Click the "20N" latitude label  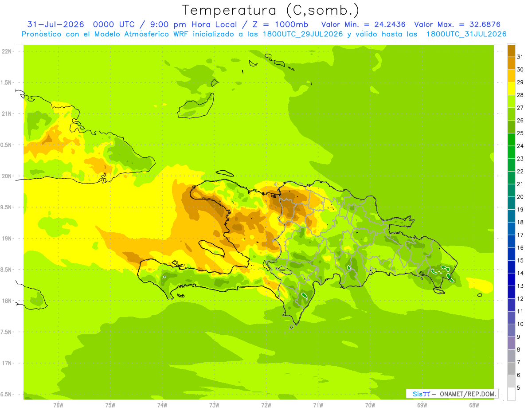click(x=7, y=176)
